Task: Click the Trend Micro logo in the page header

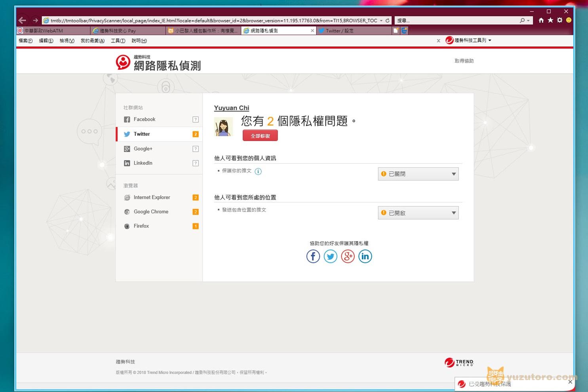Action: [x=123, y=62]
